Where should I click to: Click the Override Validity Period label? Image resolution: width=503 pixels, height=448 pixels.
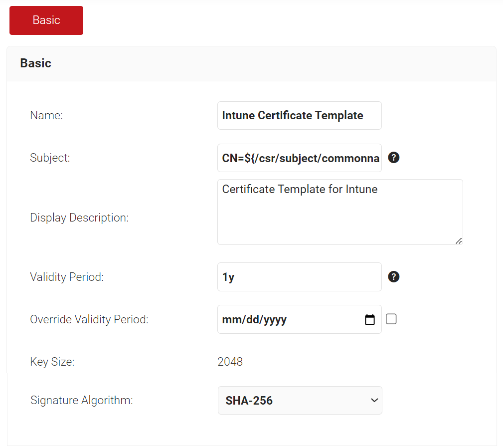(x=89, y=319)
